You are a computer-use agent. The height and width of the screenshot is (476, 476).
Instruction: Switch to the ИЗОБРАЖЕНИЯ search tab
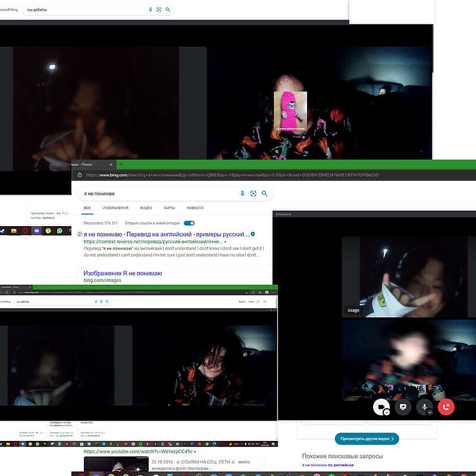115,208
